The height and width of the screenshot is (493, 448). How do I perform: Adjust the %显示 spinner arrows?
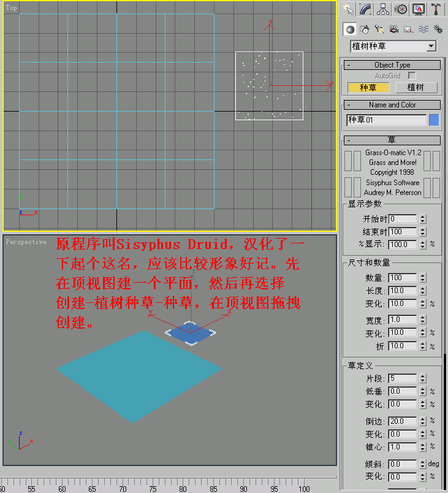pyautogui.click(x=422, y=244)
